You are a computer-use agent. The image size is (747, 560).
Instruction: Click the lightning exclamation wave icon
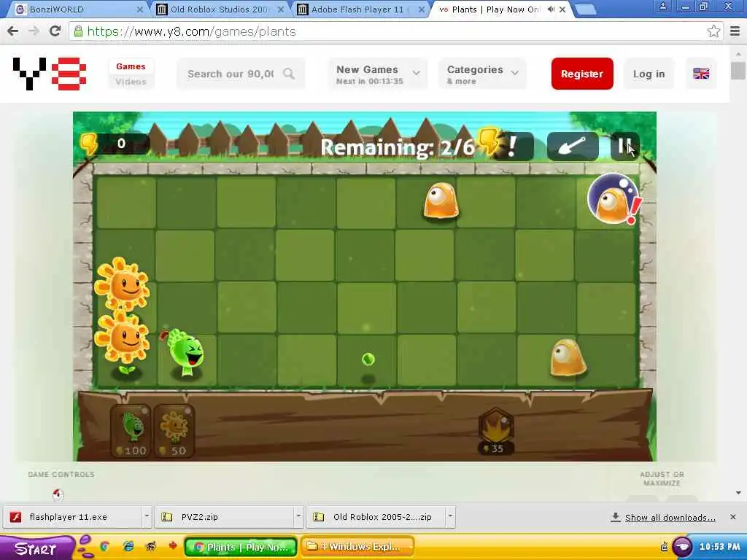click(x=505, y=145)
